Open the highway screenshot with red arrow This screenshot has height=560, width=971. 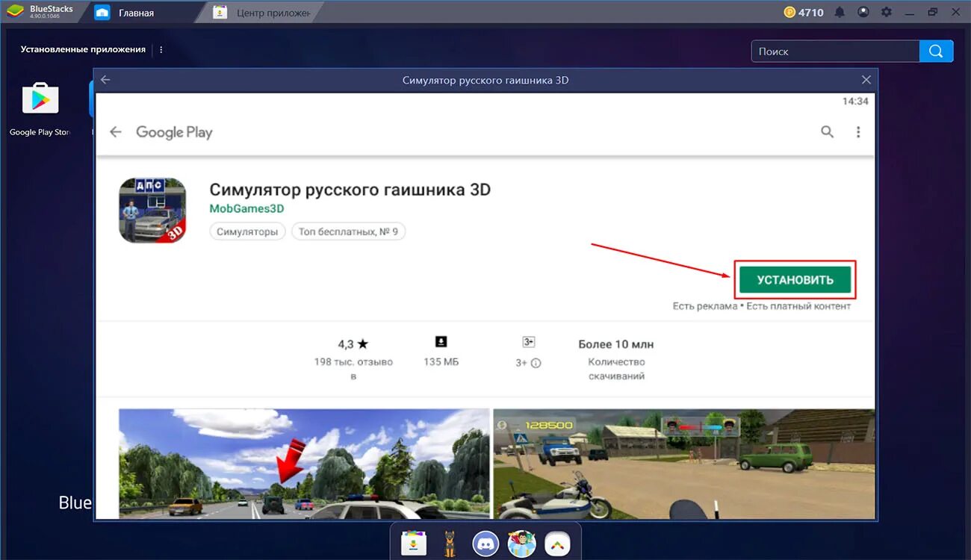304,463
